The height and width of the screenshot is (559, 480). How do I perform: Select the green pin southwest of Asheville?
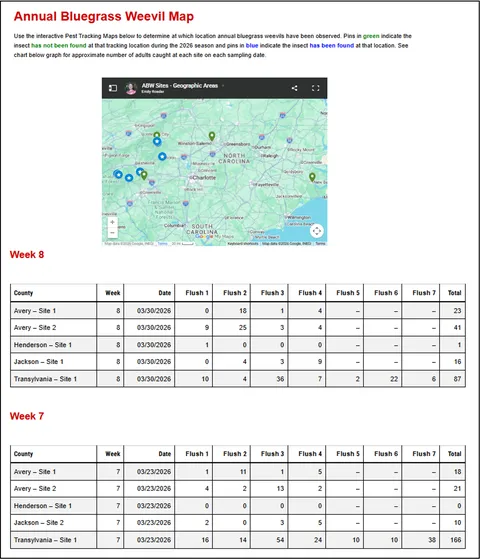144,175
